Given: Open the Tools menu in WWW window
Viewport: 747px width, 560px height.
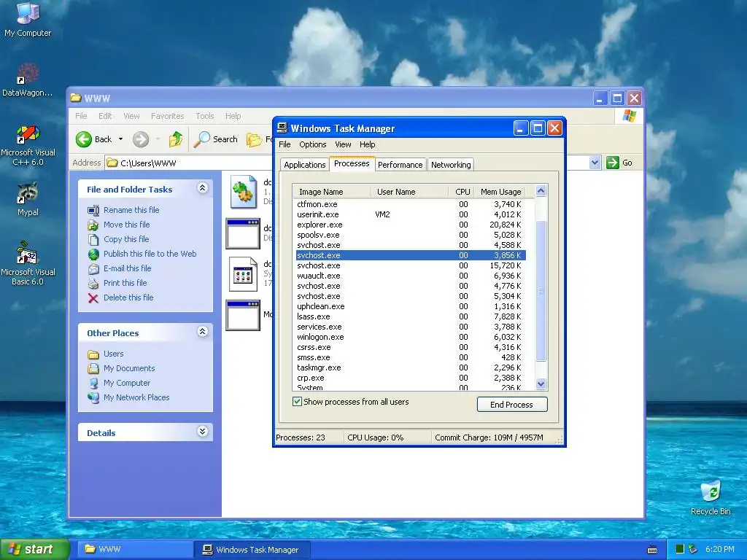Looking at the screenshot, I should click(x=204, y=116).
